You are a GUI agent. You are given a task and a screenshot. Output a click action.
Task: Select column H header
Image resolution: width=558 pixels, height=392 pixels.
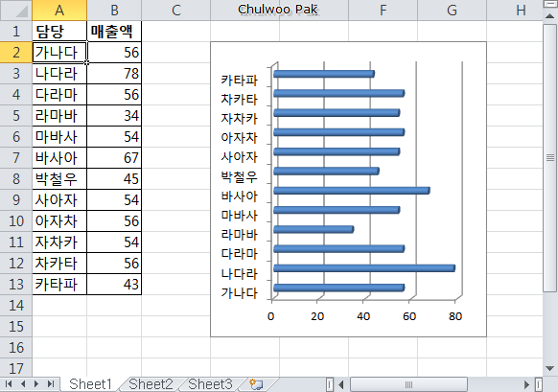coord(521,10)
